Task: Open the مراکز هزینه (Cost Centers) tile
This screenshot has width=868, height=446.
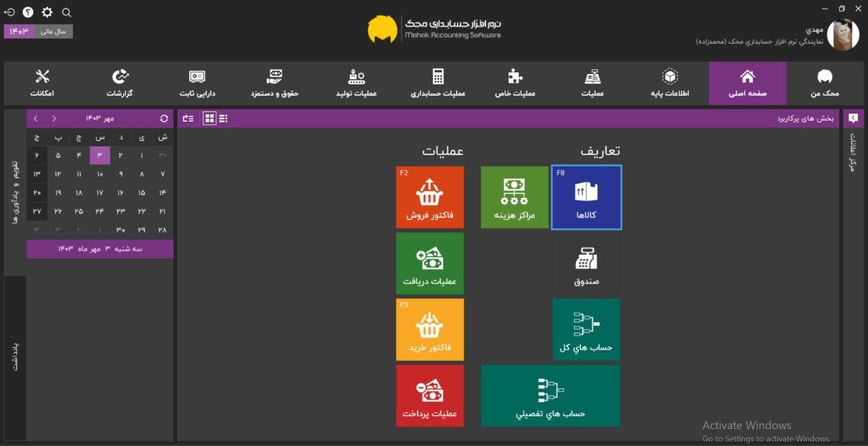Action: pyautogui.click(x=514, y=197)
